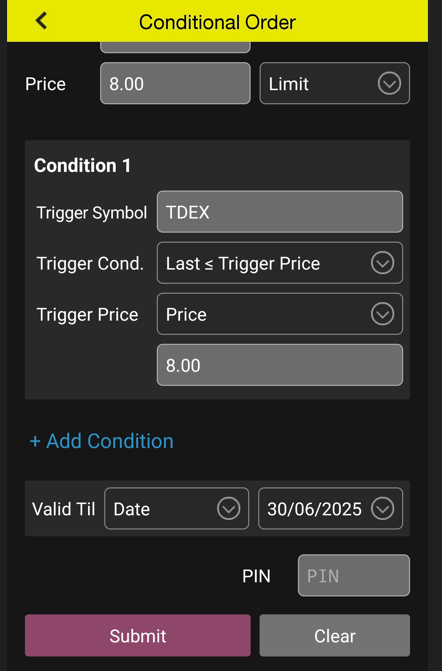The width and height of the screenshot is (442, 671).
Task: Click the chevron icon beside Limit
Action: point(389,83)
